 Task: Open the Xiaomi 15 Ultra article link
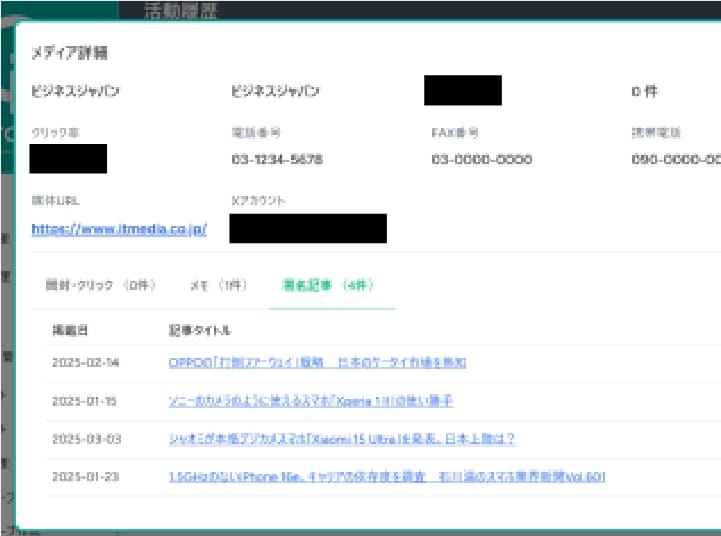pos(342,439)
